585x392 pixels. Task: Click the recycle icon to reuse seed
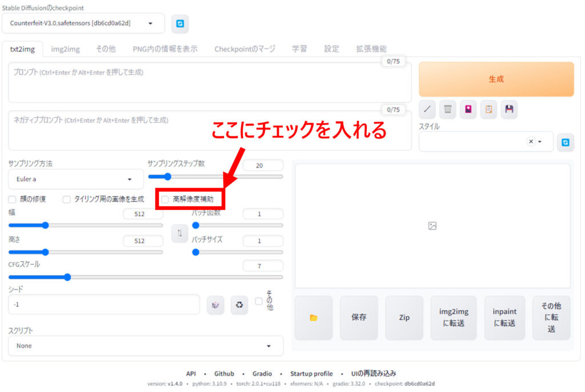[239, 305]
